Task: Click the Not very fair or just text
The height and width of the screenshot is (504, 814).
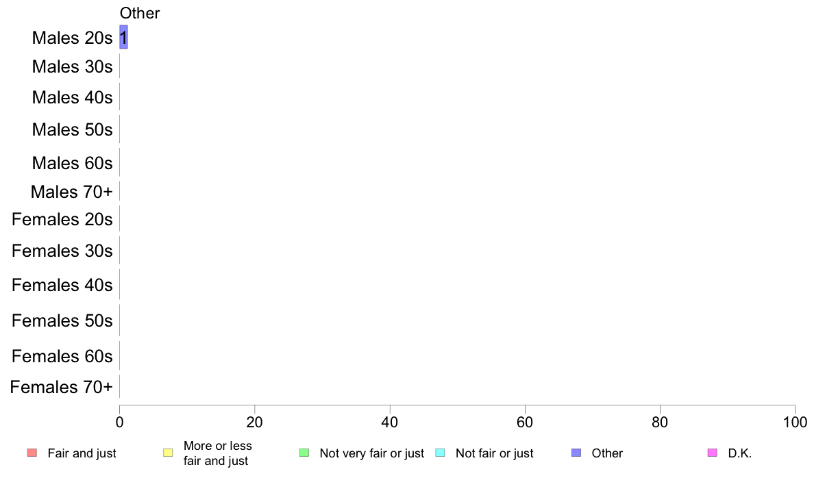Action: [371, 453]
